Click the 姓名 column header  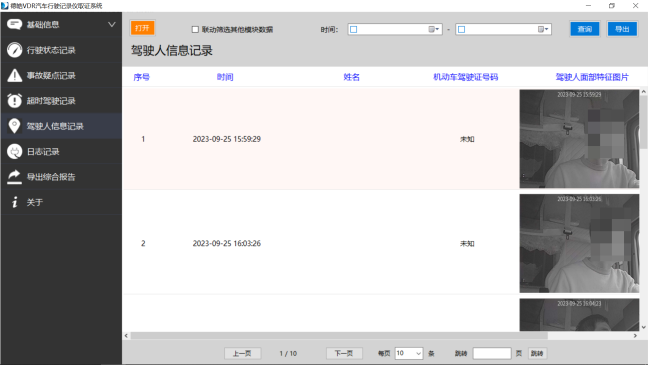coord(352,77)
